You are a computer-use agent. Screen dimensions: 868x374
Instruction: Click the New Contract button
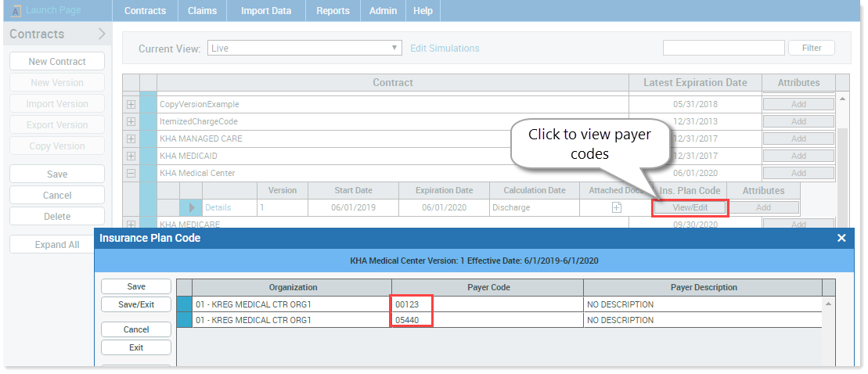click(57, 61)
